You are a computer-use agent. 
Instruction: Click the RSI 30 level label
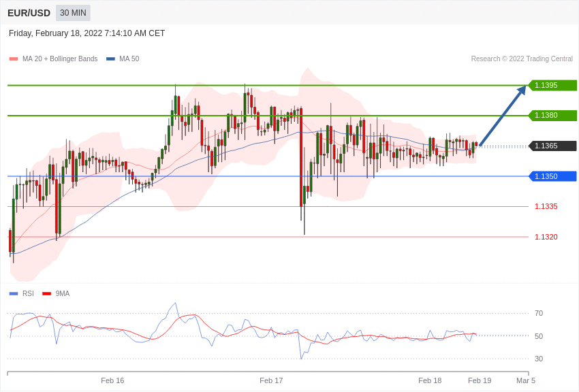click(x=539, y=359)
